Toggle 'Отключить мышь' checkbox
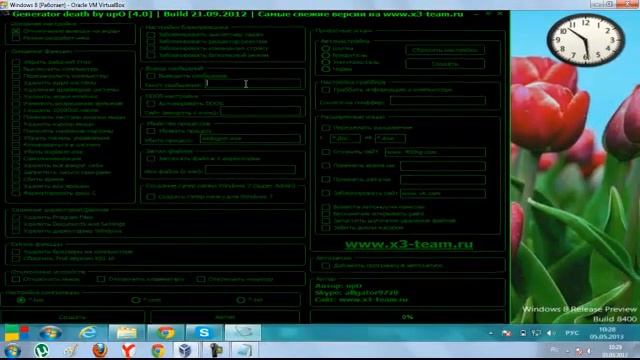Viewport: 640px width, 360px height. (16, 279)
